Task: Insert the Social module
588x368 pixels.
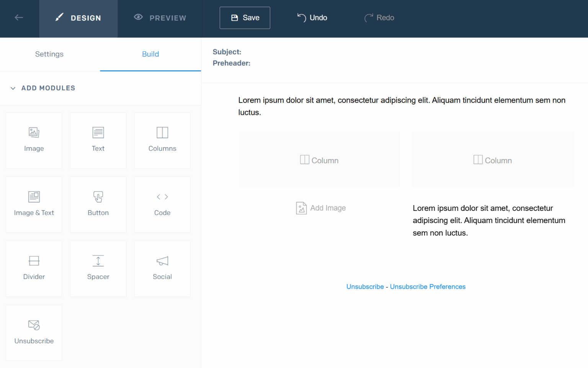Action: (162, 269)
